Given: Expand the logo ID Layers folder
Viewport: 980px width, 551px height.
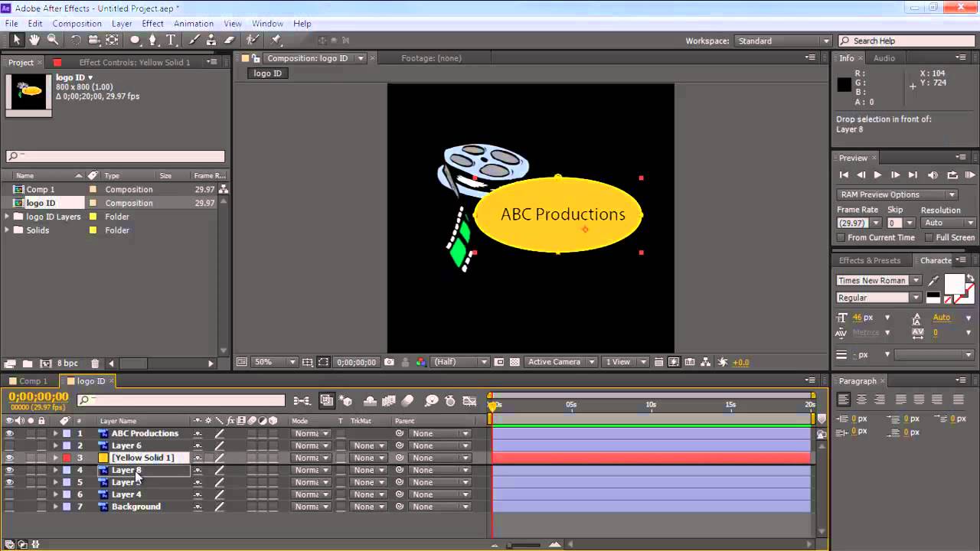Looking at the screenshot, I should 8,217.
